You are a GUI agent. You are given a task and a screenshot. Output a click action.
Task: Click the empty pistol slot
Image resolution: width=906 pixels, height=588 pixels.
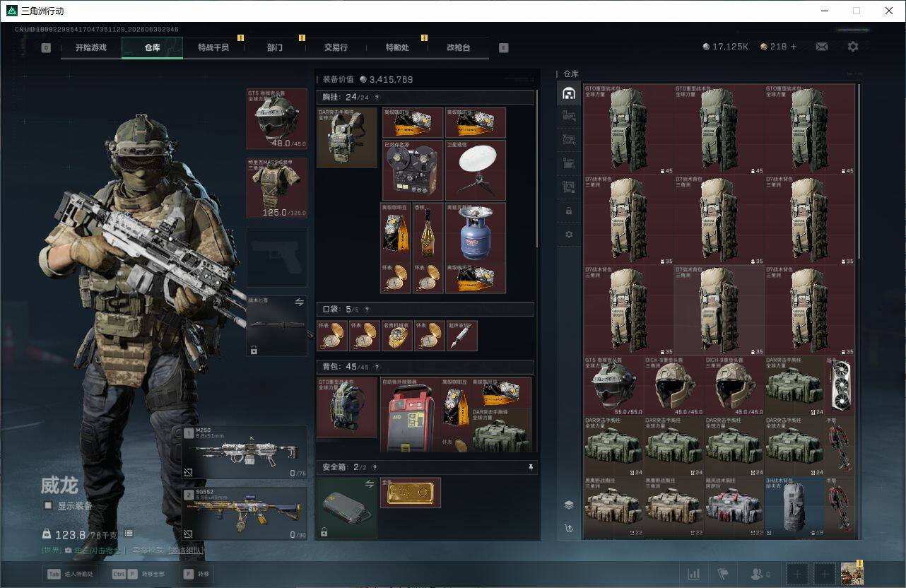(x=276, y=257)
